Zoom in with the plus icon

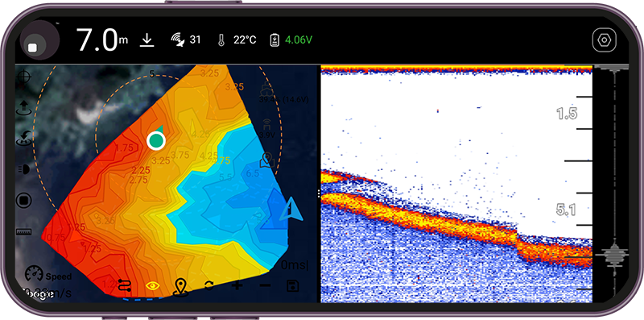point(237,285)
